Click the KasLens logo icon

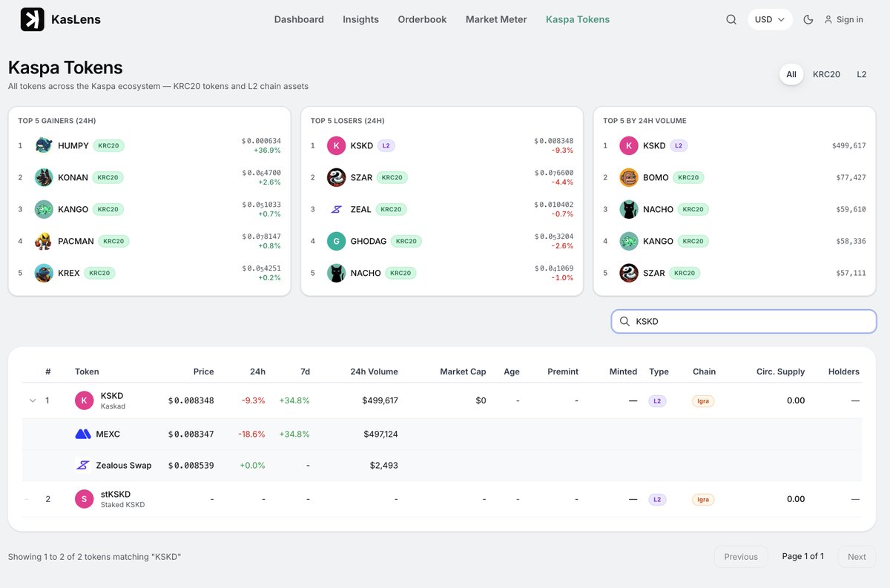click(32, 19)
